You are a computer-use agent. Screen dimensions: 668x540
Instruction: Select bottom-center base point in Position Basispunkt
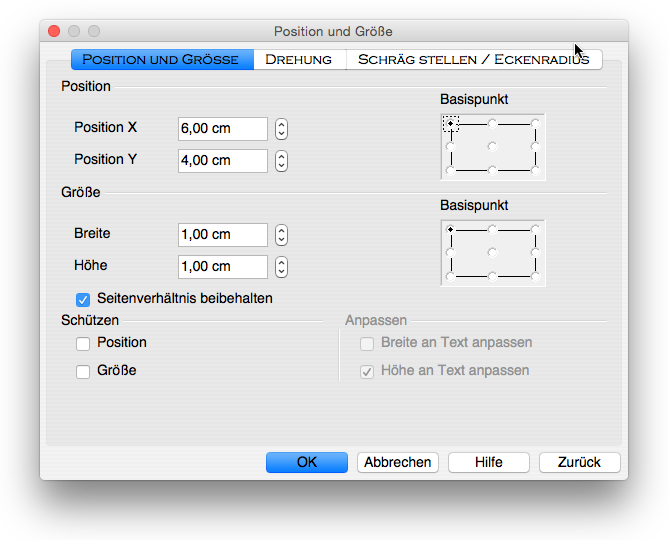[x=492, y=170]
